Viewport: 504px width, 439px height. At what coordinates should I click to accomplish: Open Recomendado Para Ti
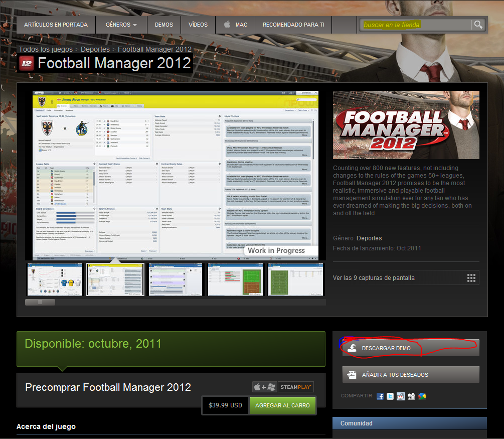[293, 25]
